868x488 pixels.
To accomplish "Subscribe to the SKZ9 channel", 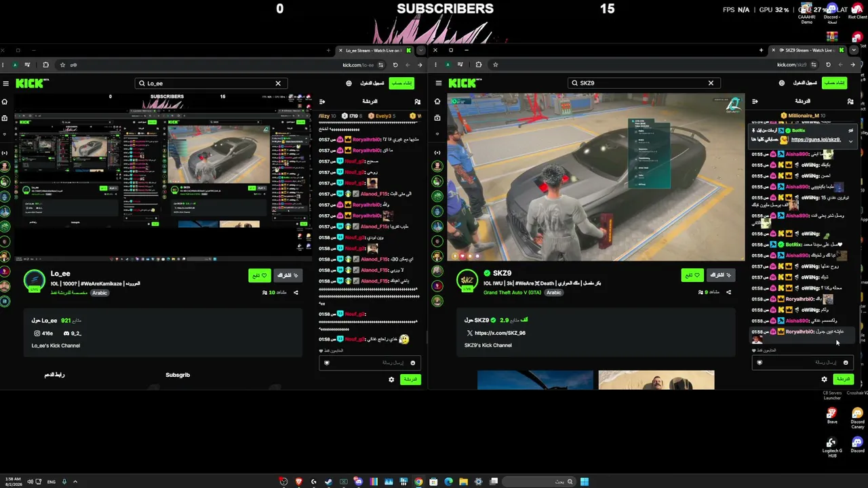I will pos(721,275).
